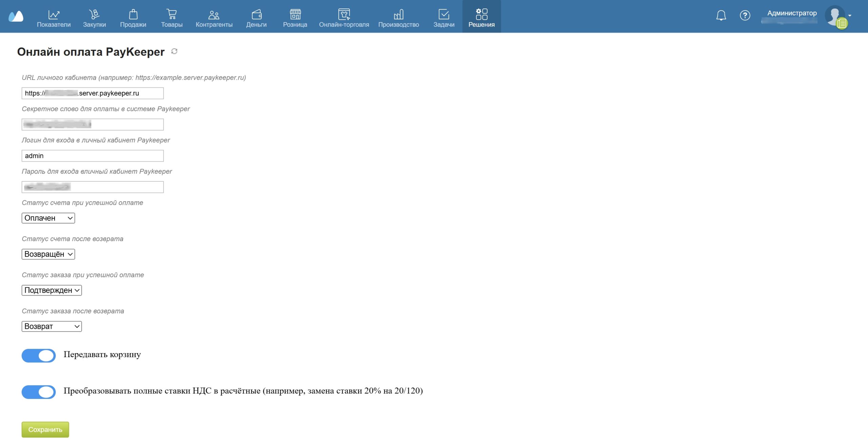Open the Закупки section
Image resolution: width=868 pixels, height=443 pixels.
point(94,18)
